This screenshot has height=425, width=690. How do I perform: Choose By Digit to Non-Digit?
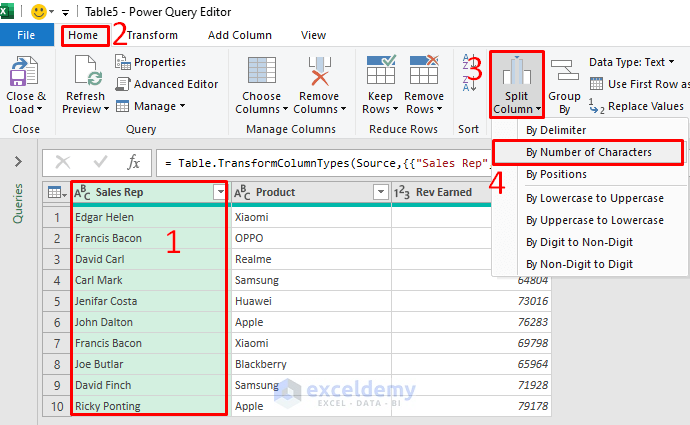(x=589, y=242)
